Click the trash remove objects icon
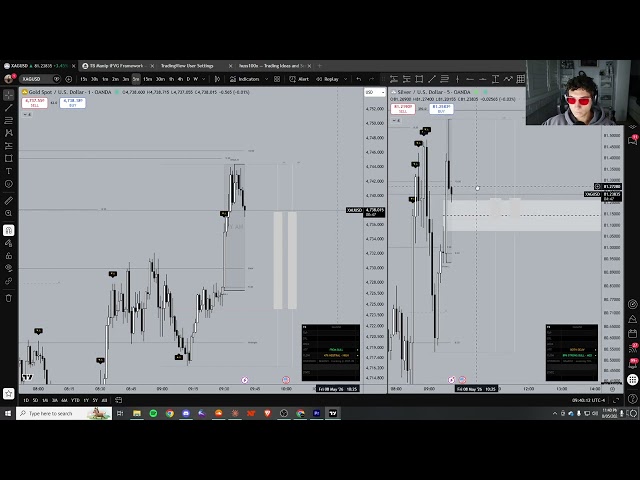 (x=9, y=298)
